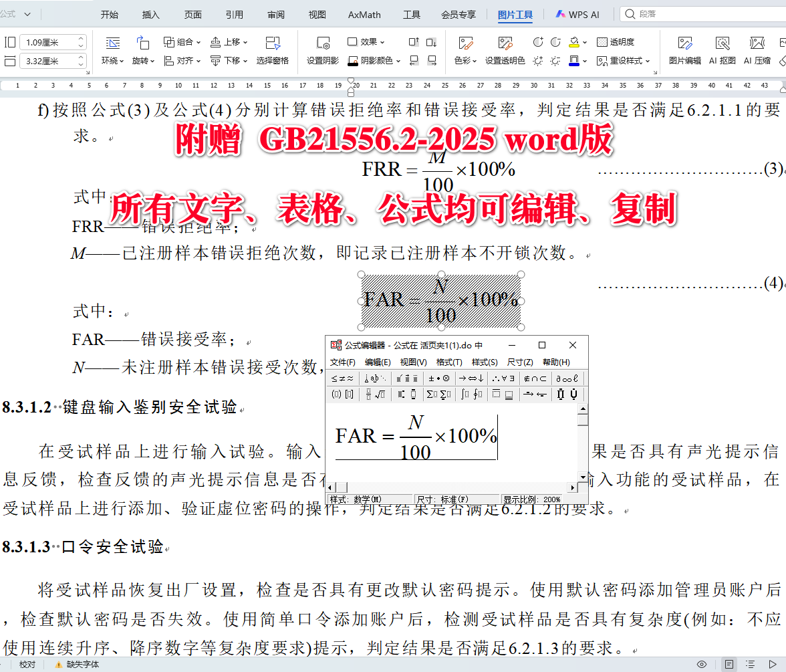Open the arrow symbols palette

470,378
